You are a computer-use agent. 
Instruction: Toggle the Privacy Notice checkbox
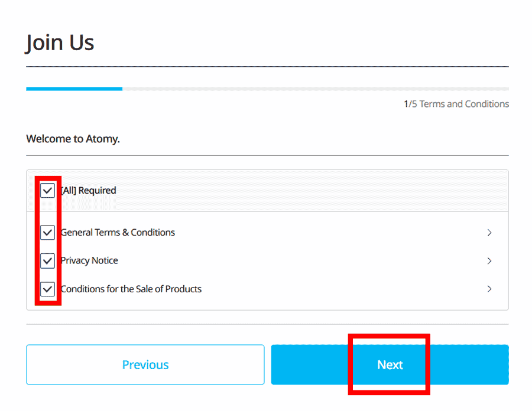coord(47,260)
